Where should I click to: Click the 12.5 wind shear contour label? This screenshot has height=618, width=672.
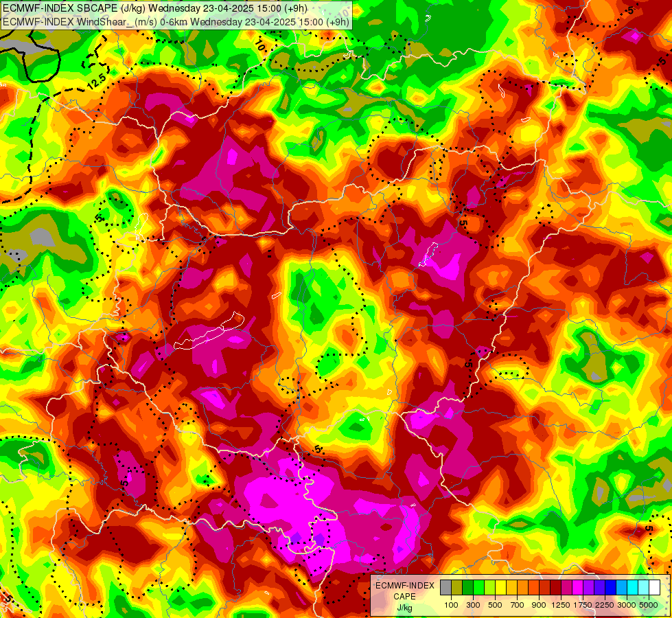[x=96, y=81]
